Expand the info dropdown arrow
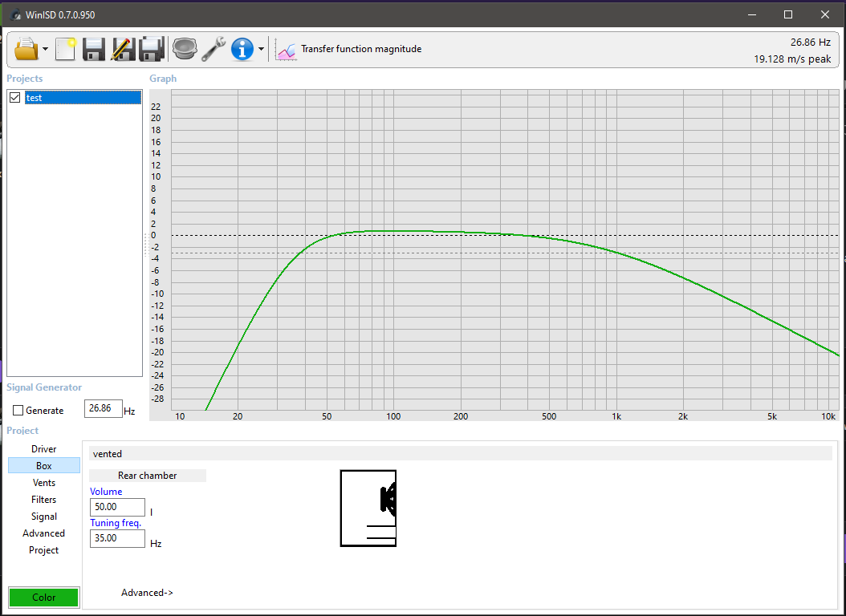The width and height of the screenshot is (846, 616). coord(261,49)
